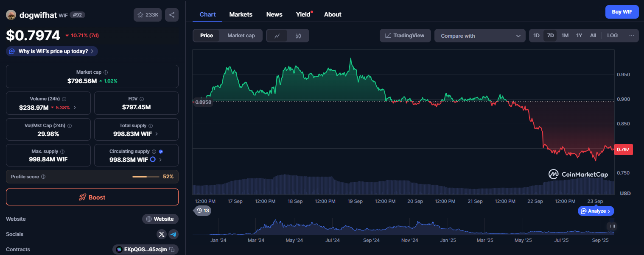Select 1M time range
644x255 pixels.
tap(565, 36)
